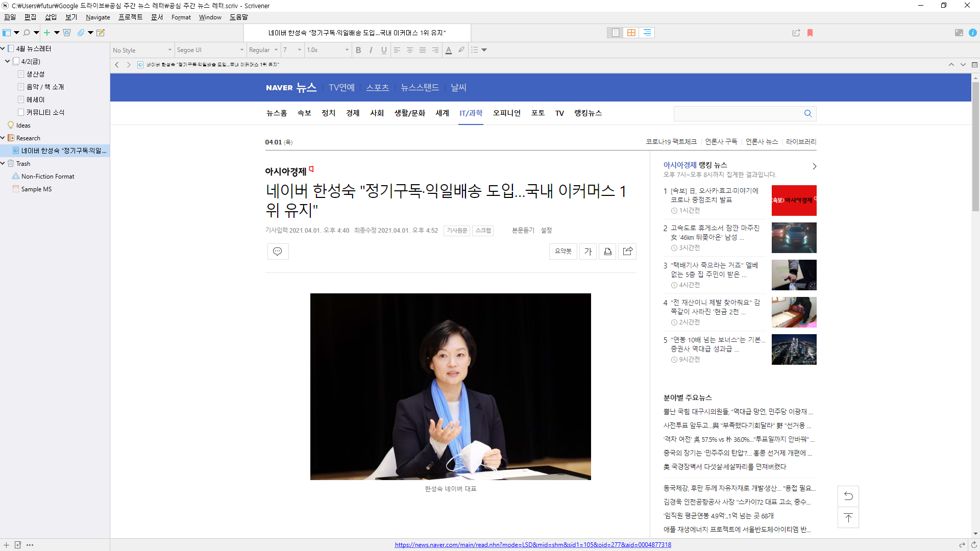This screenshot has height=551, width=980.
Task: Click the comment bubble icon under article
Action: click(x=278, y=251)
